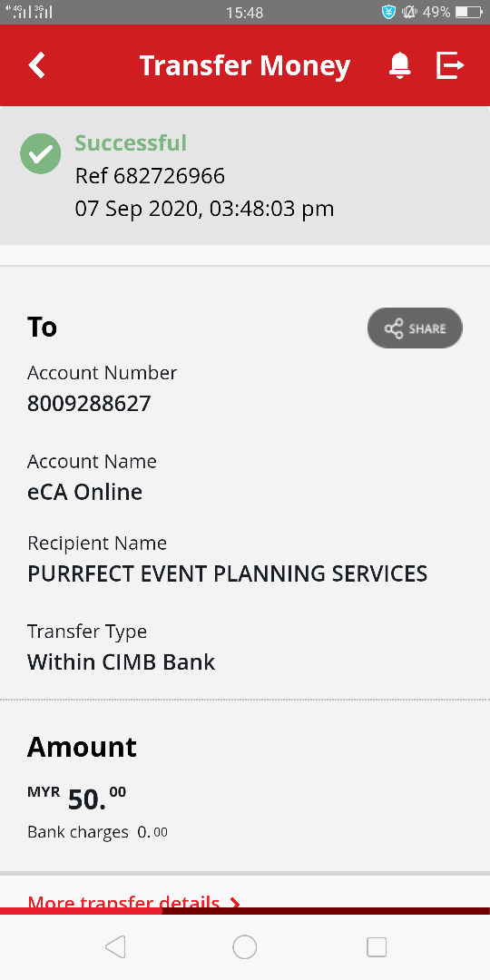Click the green success checkmark icon
This screenshot has height=980, width=490.
click(x=41, y=153)
